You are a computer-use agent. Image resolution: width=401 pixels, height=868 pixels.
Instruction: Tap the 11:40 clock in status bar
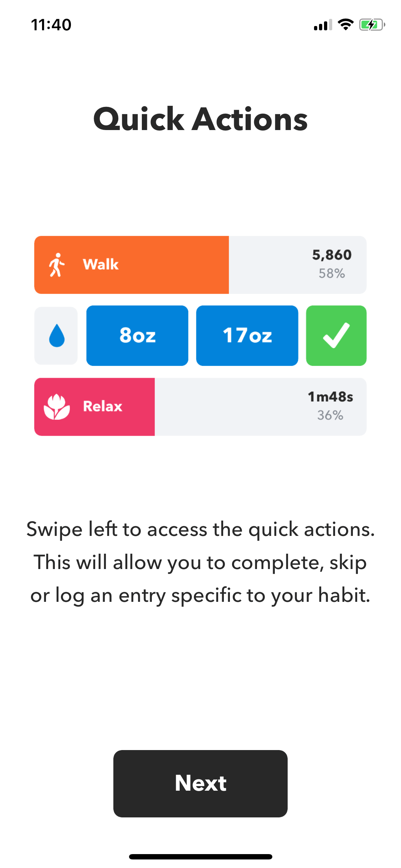click(51, 25)
